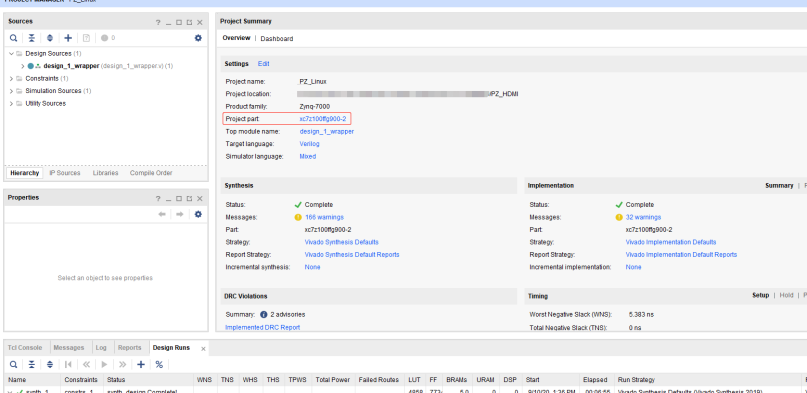Image resolution: width=807 pixels, height=393 pixels.
Task: Search in the Design Runs panel
Action: point(13,364)
